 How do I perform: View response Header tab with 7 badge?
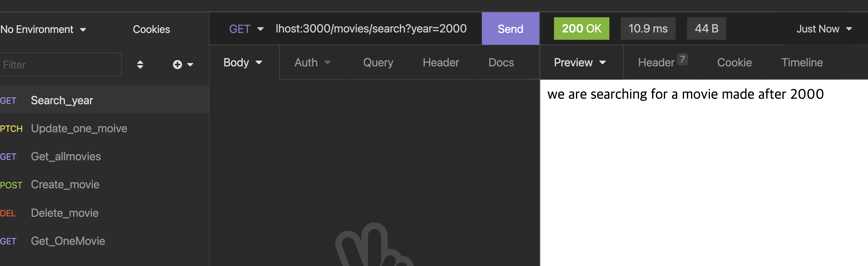coord(662,62)
